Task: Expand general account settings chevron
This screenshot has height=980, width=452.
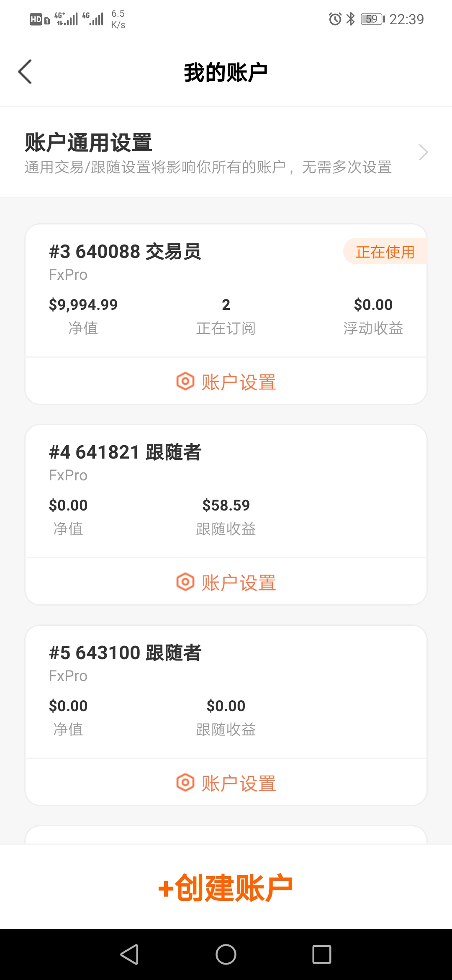Action: pyautogui.click(x=423, y=152)
